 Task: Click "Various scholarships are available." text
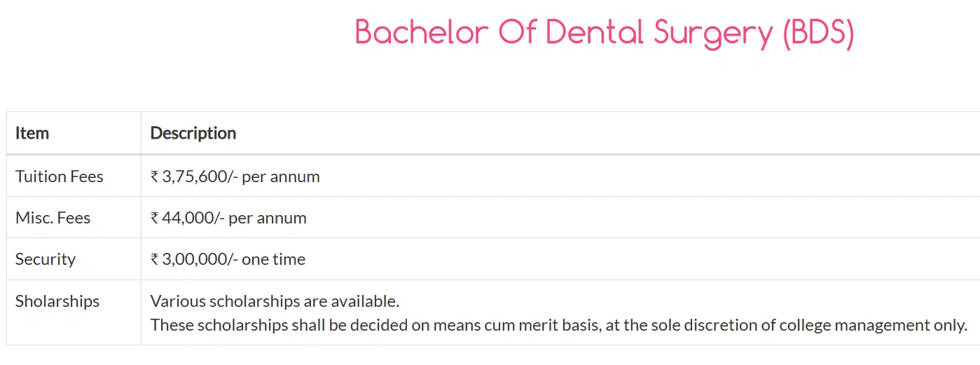[x=275, y=301]
